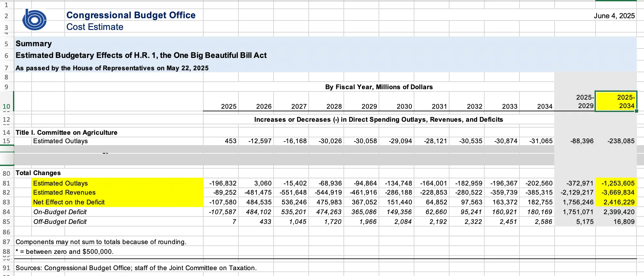Image resolution: width=644 pixels, height=276 pixels.
Task: Click the 2033 fiscal year column label
Action: pos(510,106)
